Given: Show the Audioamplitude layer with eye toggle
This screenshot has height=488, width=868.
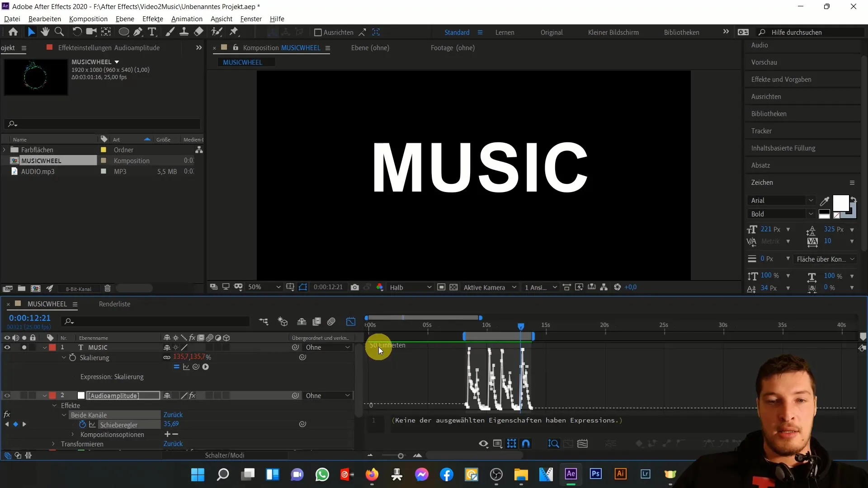Looking at the screenshot, I should point(7,396).
